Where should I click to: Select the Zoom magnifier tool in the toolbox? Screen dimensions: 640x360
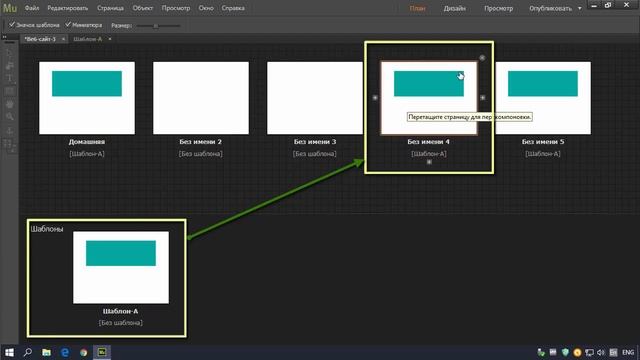pyautogui.click(x=9, y=117)
